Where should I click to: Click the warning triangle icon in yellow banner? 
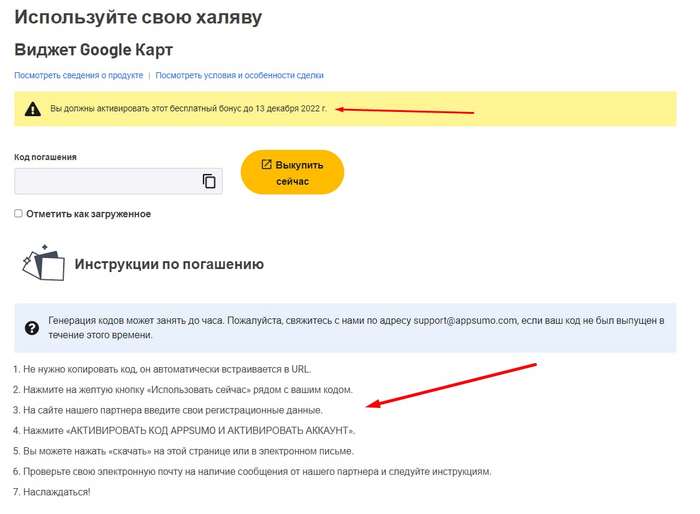pyautogui.click(x=33, y=109)
